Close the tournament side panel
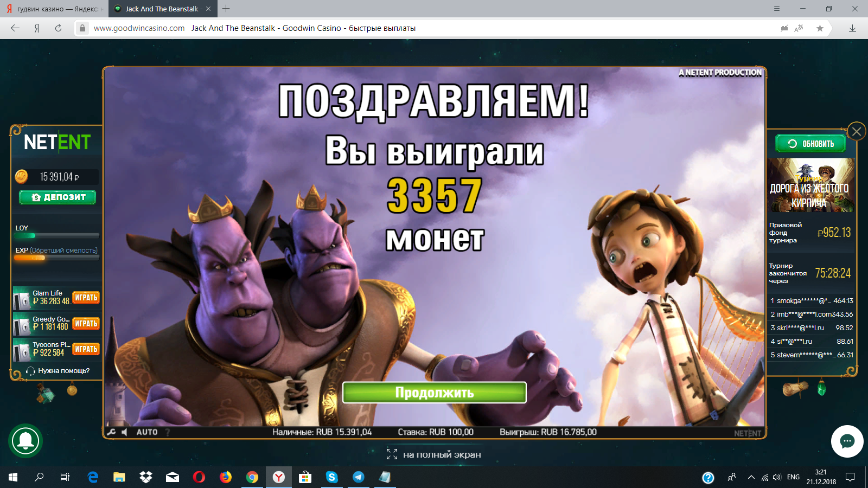 pyautogui.click(x=857, y=131)
